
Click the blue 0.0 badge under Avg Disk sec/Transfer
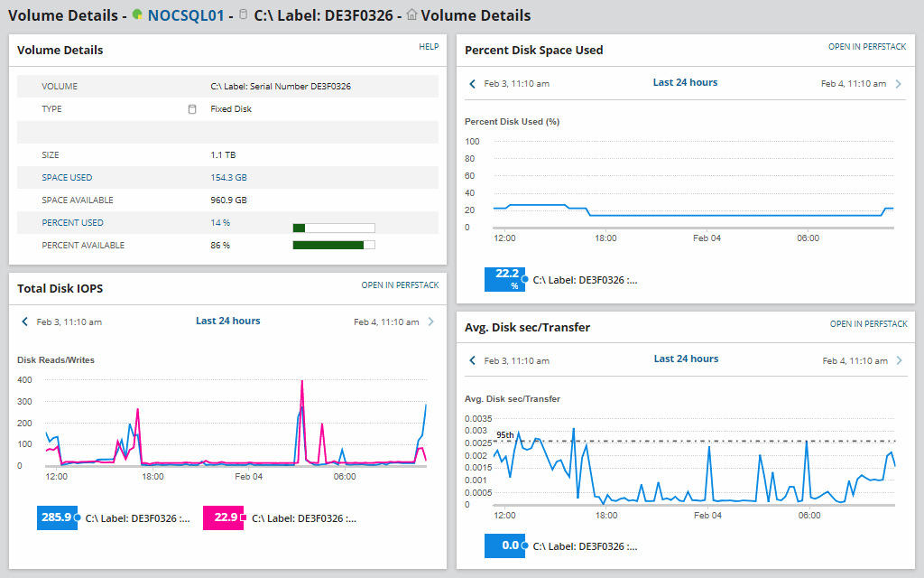[x=504, y=545]
